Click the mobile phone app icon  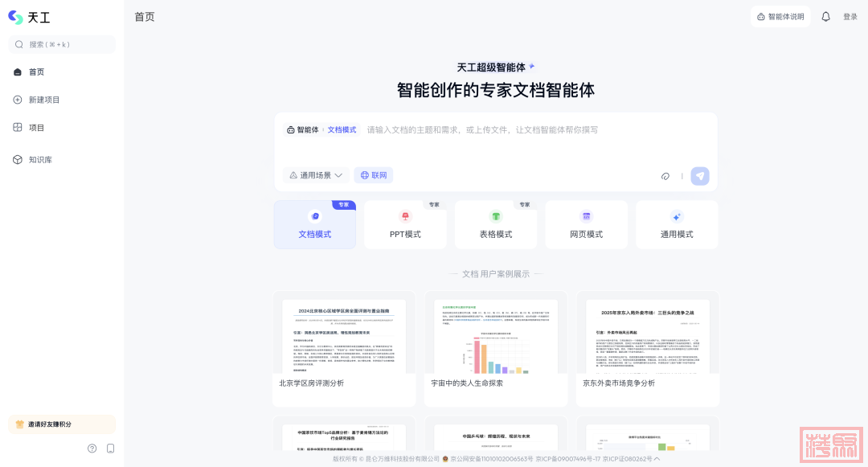111,449
